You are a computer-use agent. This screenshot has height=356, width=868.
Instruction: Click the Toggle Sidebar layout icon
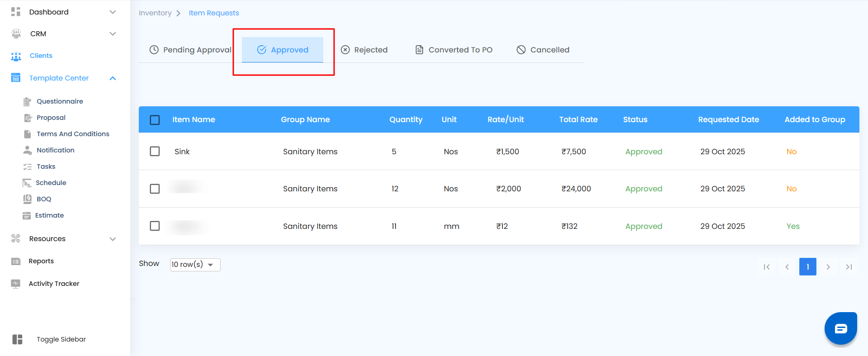[x=17, y=339]
